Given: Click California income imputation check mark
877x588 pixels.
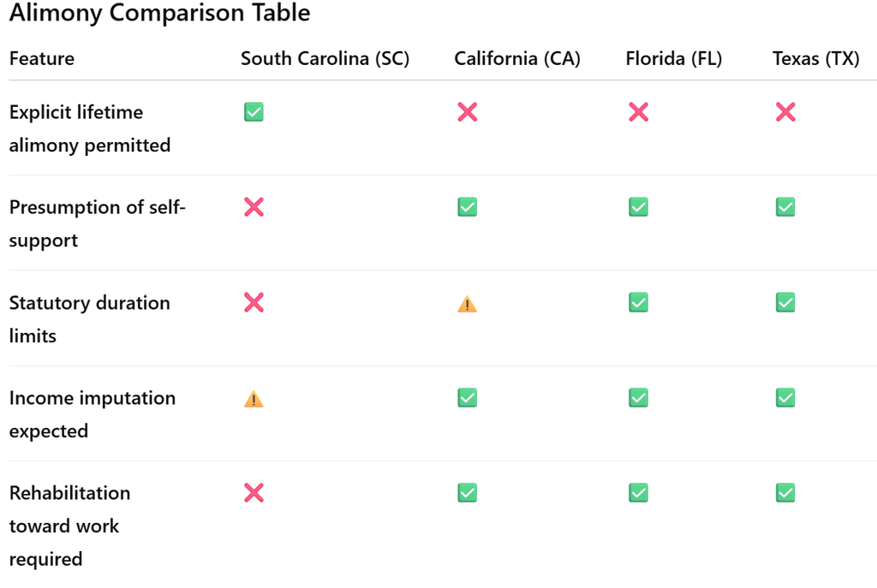Looking at the screenshot, I should (x=467, y=398).
